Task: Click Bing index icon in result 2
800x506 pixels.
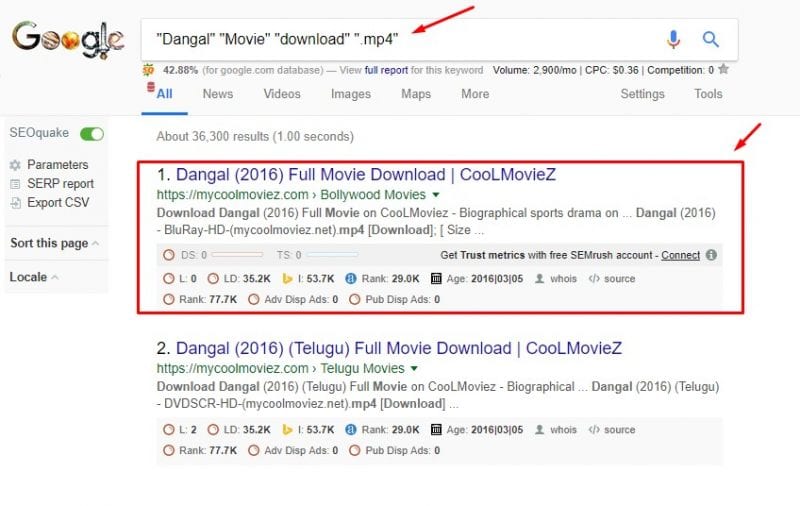Action: 287,429
